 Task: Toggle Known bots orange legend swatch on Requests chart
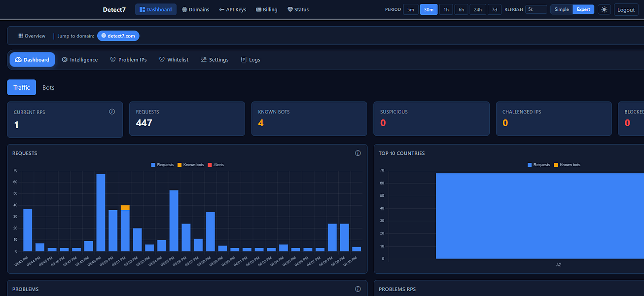(179, 165)
